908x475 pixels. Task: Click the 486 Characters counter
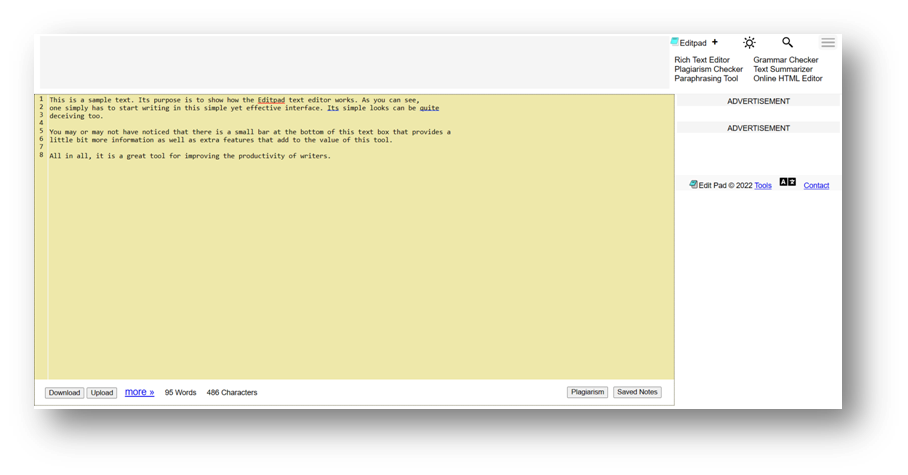[x=232, y=392]
